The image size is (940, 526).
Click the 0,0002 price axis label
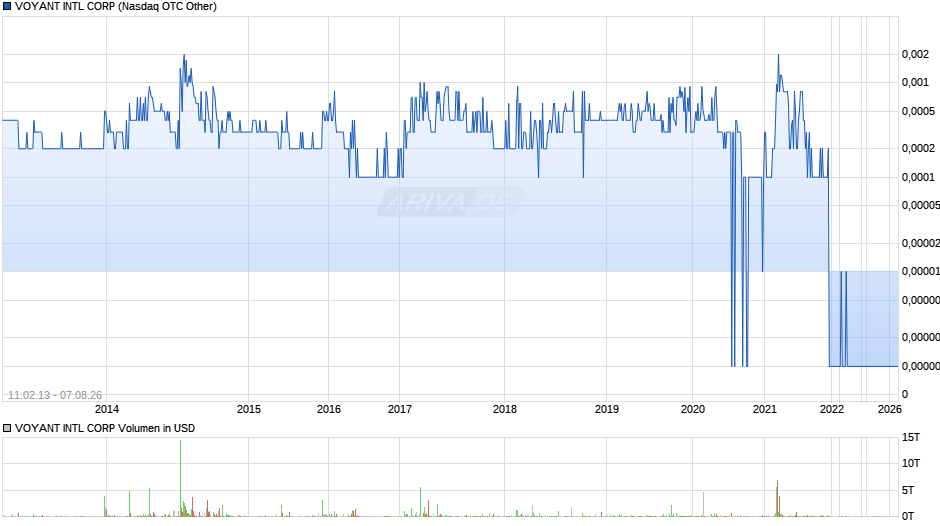point(918,148)
